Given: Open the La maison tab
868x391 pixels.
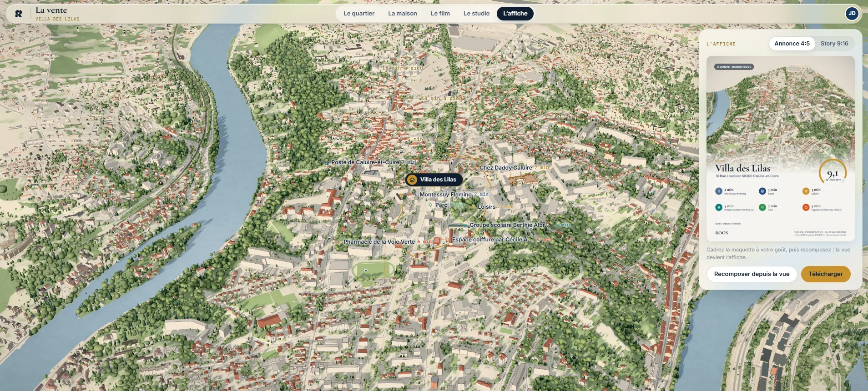Looking at the screenshot, I should (x=403, y=14).
